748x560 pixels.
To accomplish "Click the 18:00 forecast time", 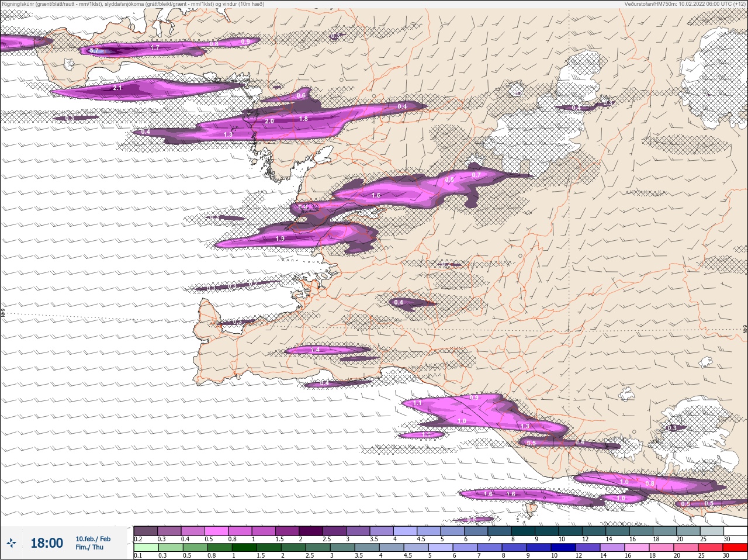I will (47, 543).
